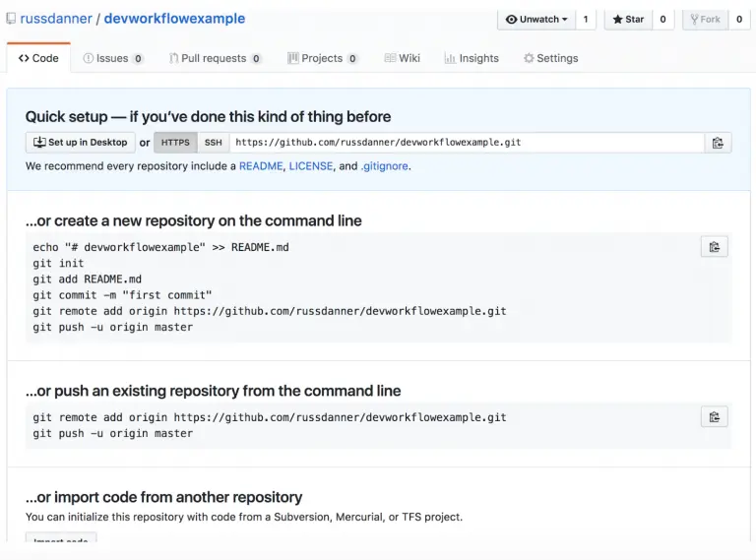Click the Fork button
This screenshot has width=756, height=560.
(x=705, y=19)
